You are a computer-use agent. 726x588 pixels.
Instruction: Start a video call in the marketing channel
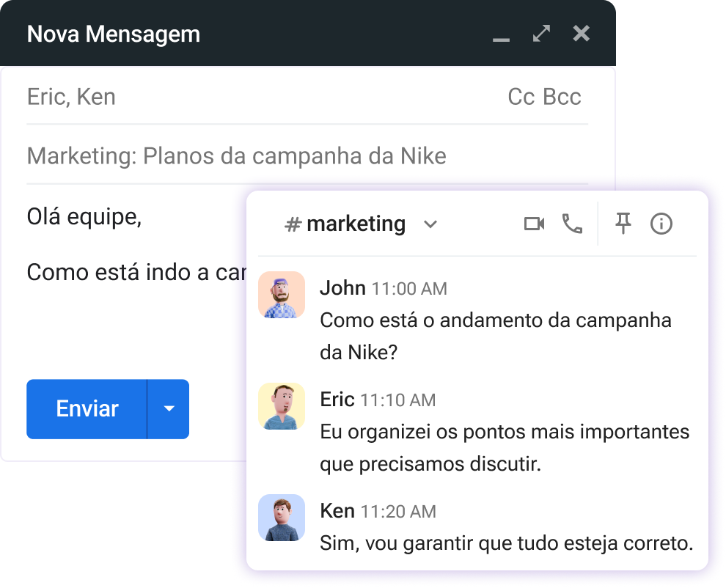(535, 224)
